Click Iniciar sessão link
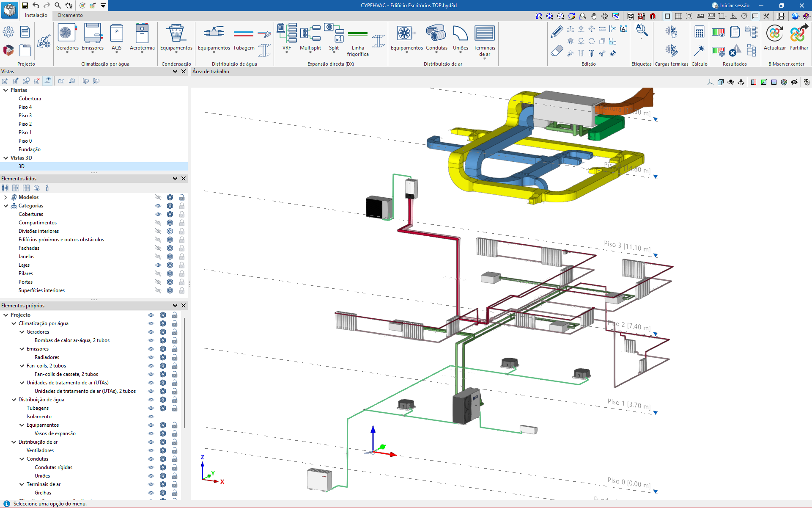812x508 pixels. pos(734,6)
